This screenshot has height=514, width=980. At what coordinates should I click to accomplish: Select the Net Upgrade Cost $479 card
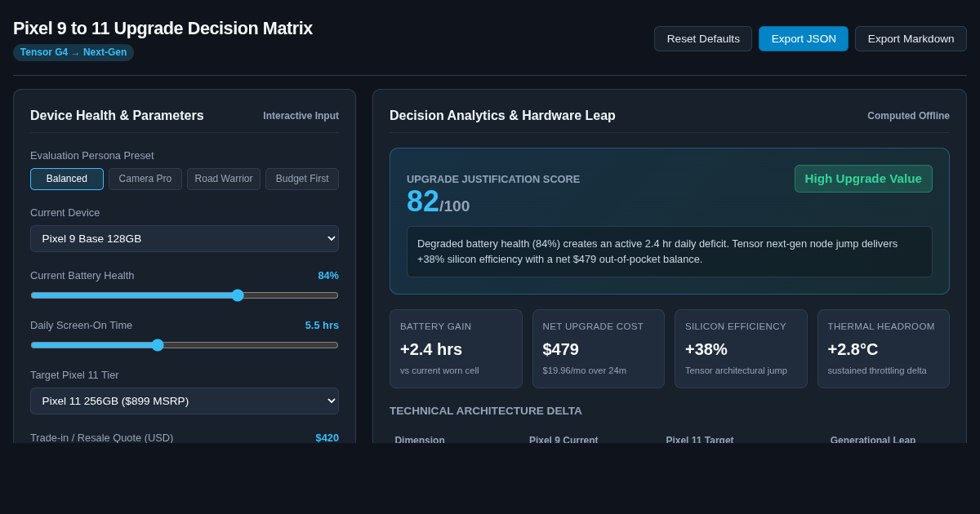pos(599,348)
